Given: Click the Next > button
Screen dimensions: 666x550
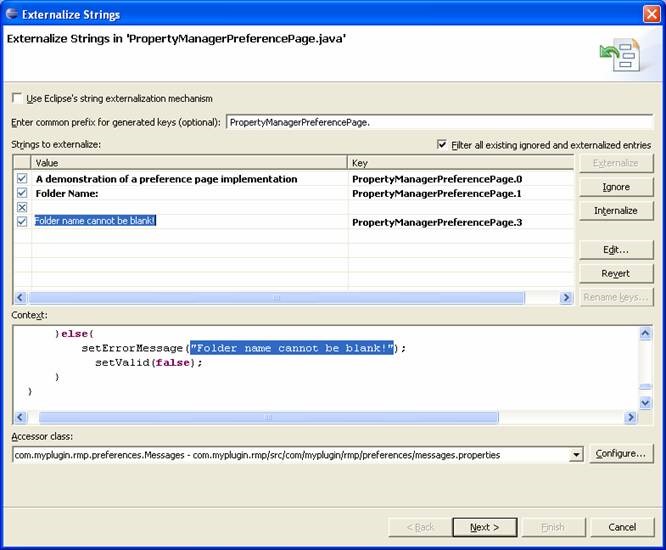Looking at the screenshot, I should coord(485,527).
